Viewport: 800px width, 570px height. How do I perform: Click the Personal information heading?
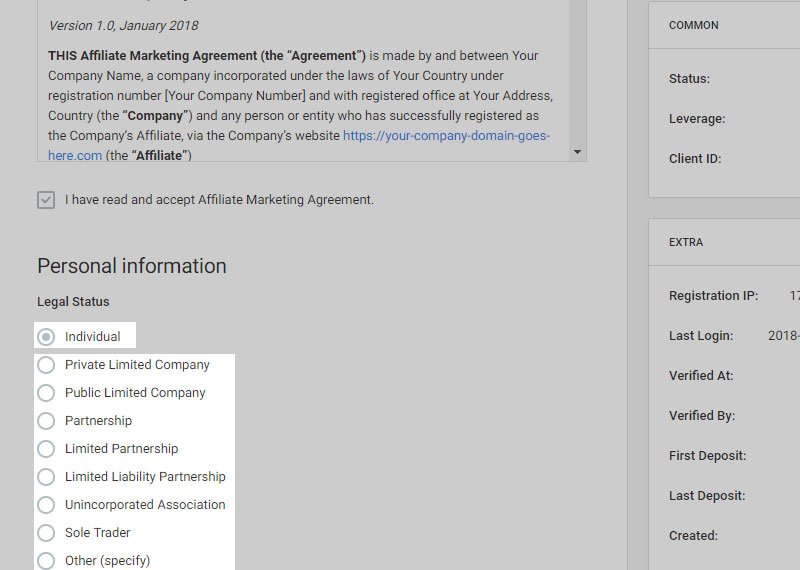click(x=132, y=266)
